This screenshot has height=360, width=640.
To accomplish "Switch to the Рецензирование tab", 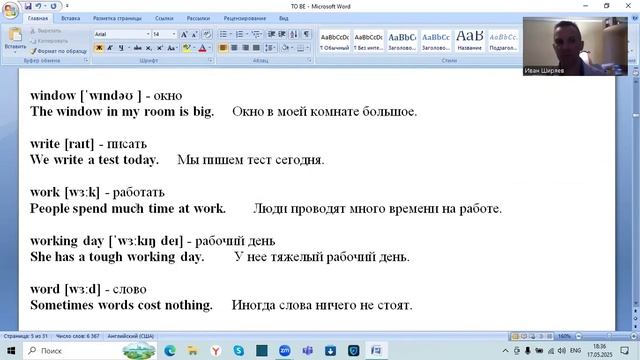I will point(245,18).
